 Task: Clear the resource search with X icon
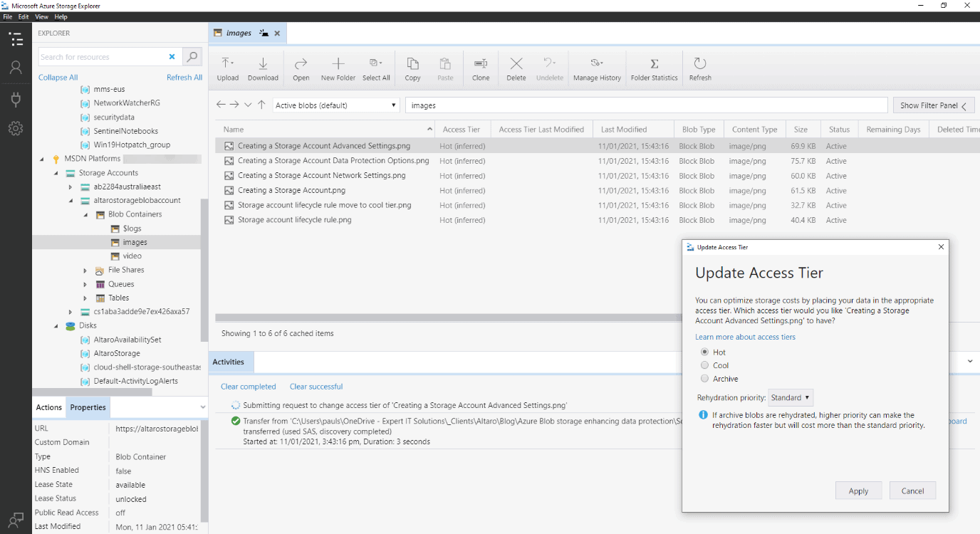[172, 57]
